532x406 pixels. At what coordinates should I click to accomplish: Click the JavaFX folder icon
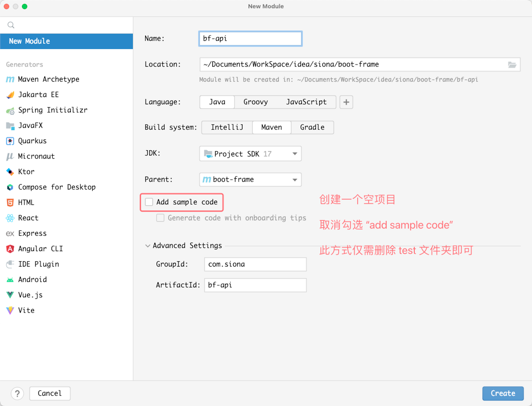click(10, 126)
